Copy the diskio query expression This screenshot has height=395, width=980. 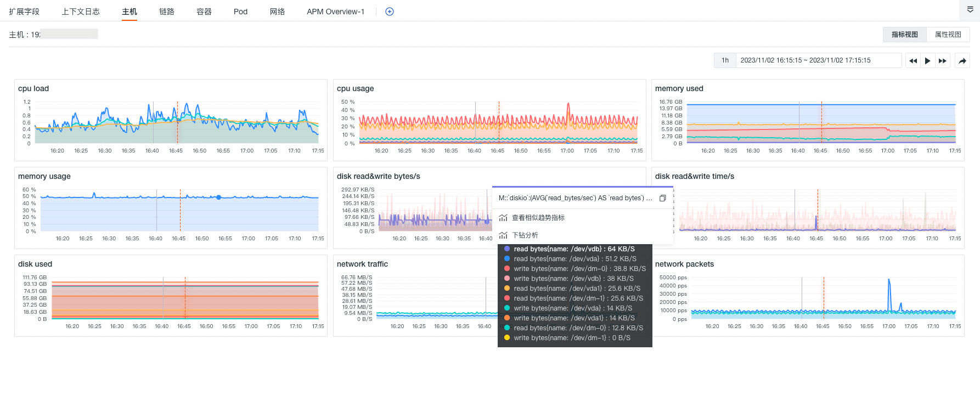tap(662, 198)
